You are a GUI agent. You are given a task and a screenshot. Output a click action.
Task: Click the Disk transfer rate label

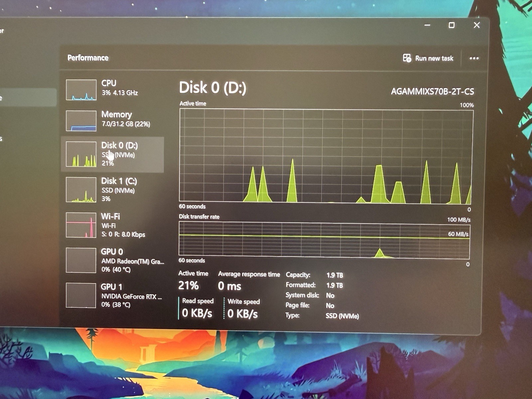point(199,217)
